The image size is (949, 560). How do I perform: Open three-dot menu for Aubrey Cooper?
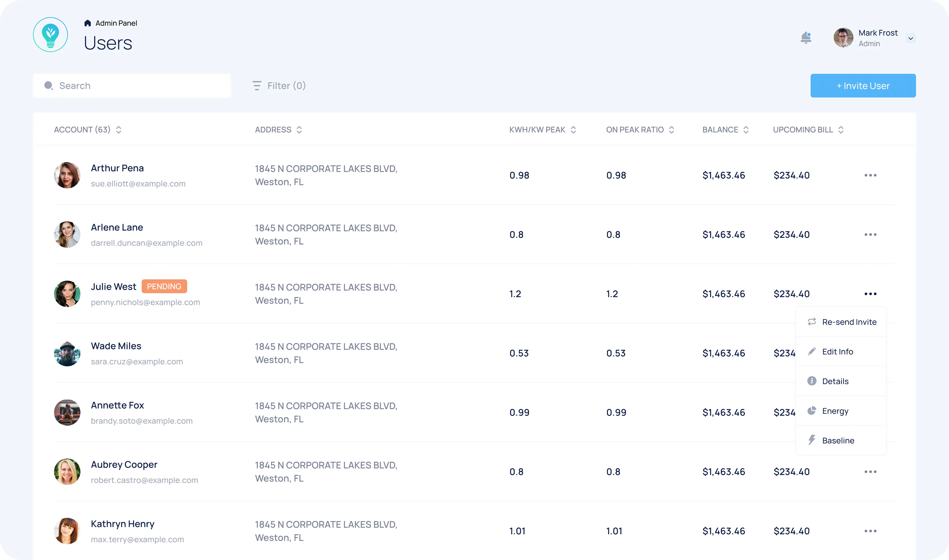[870, 472]
